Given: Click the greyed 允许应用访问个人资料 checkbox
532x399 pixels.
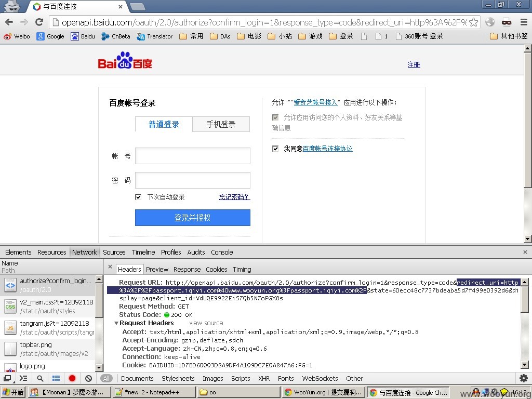Looking at the screenshot, I should point(275,117).
